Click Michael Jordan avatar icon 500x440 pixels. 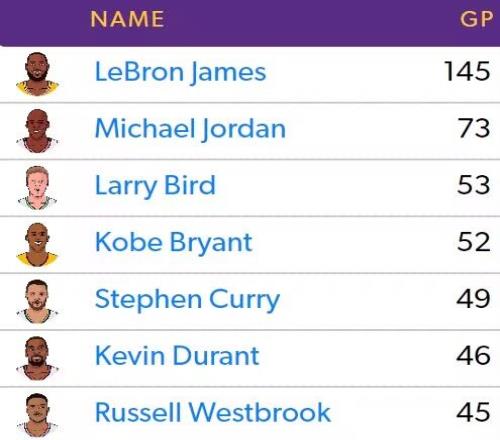click(x=37, y=131)
